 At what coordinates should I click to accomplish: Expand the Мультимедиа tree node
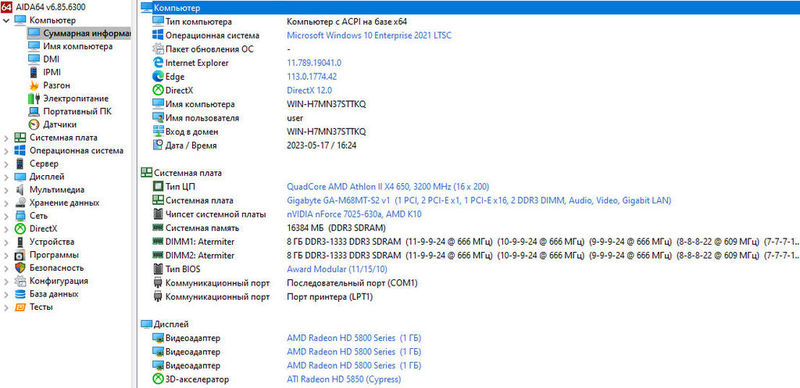coord(6,190)
